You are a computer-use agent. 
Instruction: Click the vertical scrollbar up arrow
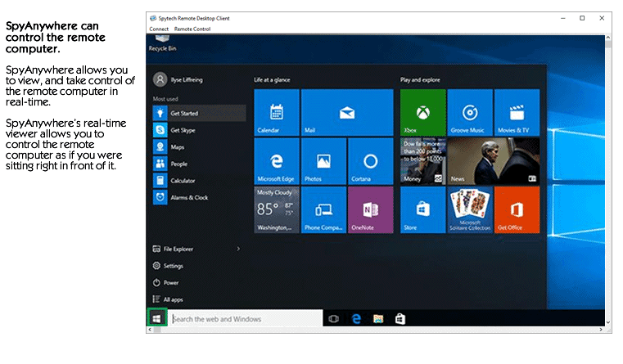(608, 38)
